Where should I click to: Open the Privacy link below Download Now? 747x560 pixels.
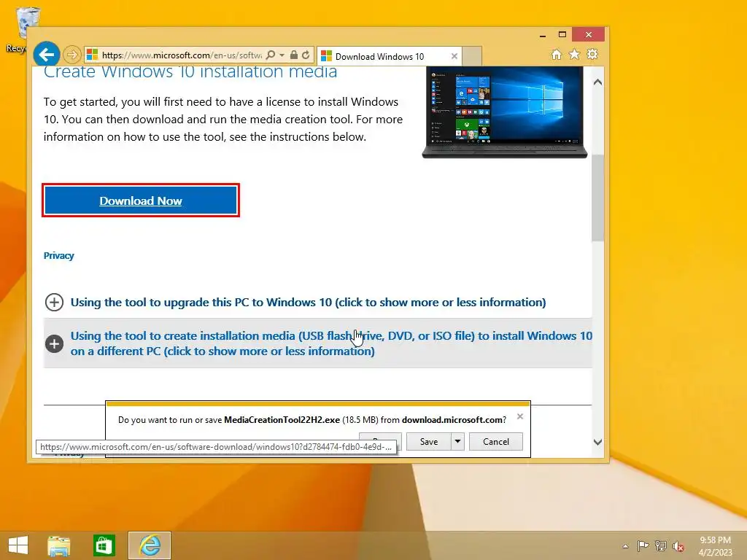tap(58, 256)
